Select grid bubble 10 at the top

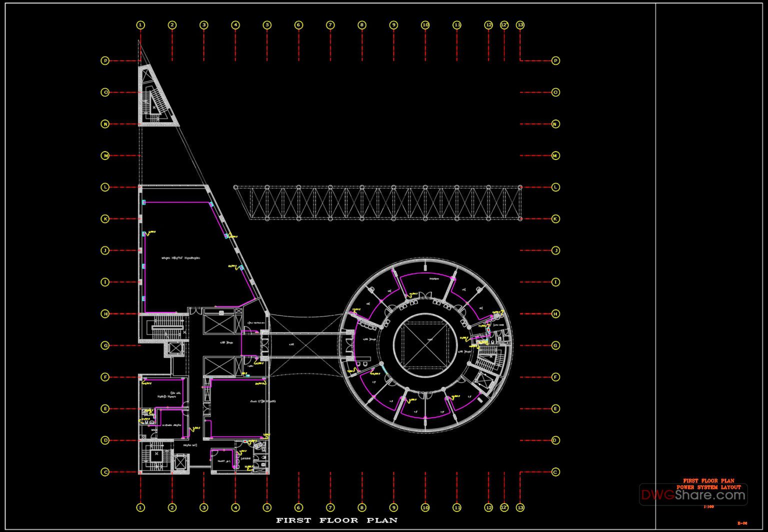pyautogui.click(x=425, y=23)
